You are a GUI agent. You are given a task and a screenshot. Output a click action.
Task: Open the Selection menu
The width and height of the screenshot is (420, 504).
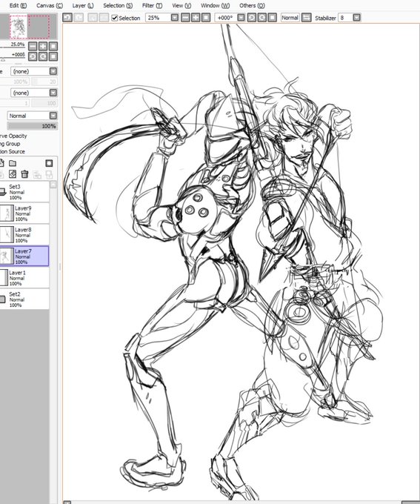[x=118, y=5]
